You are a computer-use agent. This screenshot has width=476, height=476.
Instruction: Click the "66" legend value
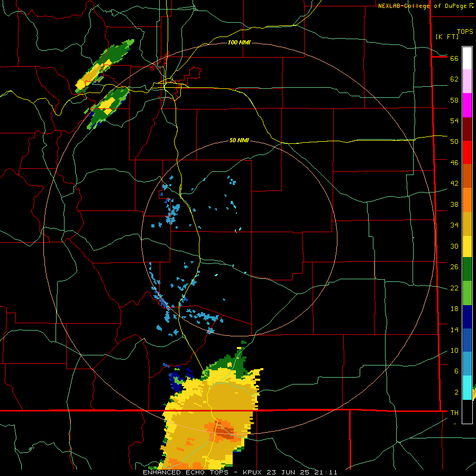pos(454,58)
